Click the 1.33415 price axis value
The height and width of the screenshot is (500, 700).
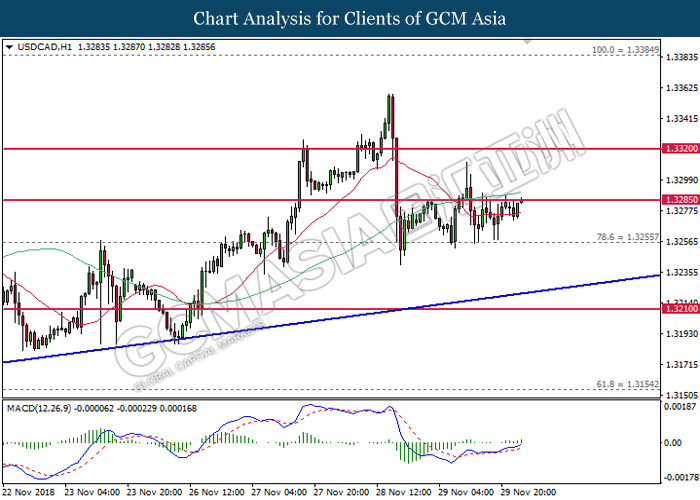tap(682, 119)
